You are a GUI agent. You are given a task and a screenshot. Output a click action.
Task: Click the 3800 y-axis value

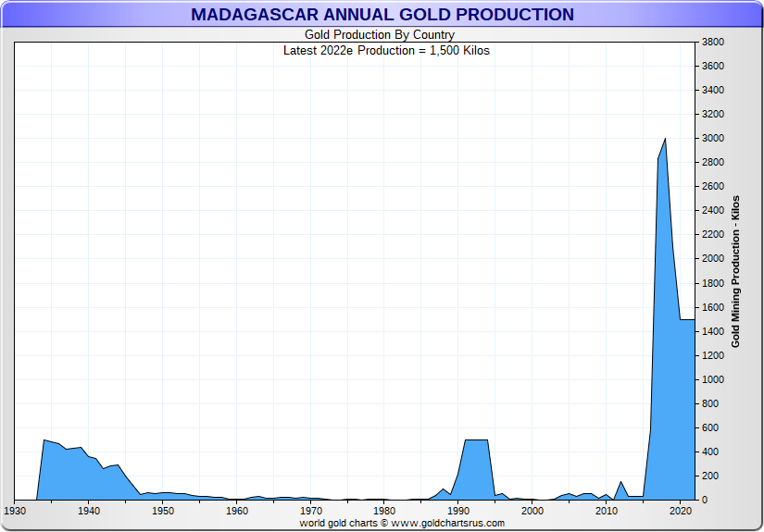pyautogui.click(x=713, y=43)
